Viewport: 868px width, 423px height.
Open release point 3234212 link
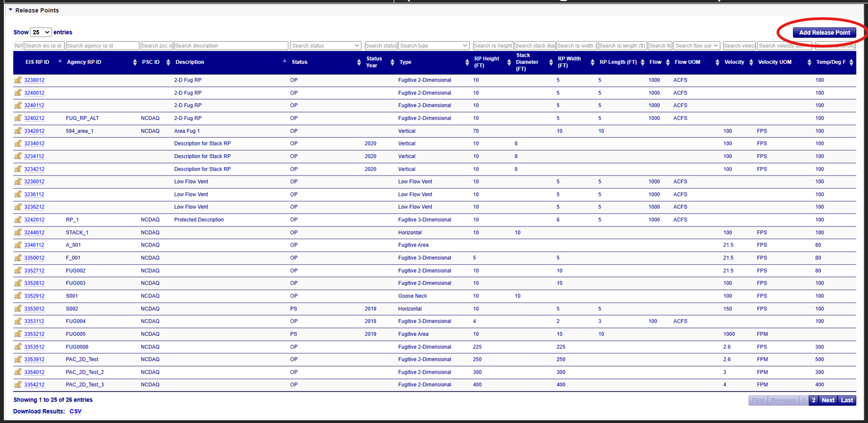[34, 169]
